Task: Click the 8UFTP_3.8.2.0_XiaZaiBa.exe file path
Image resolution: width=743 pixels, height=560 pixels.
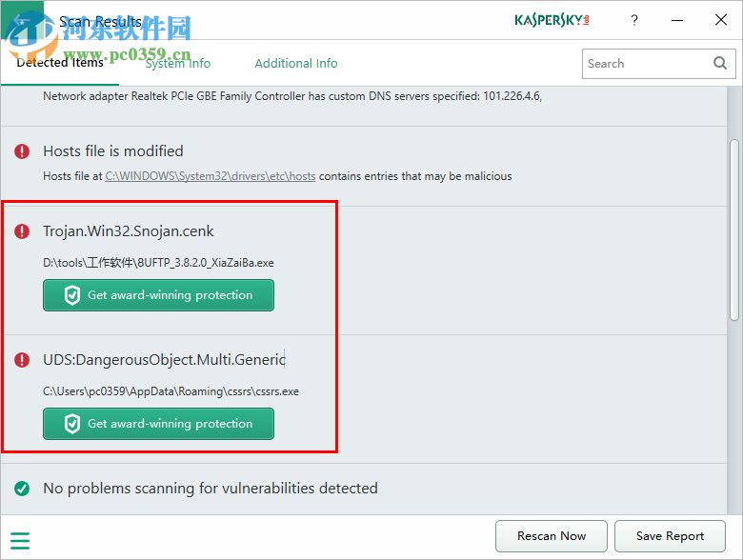Action: point(158,263)
